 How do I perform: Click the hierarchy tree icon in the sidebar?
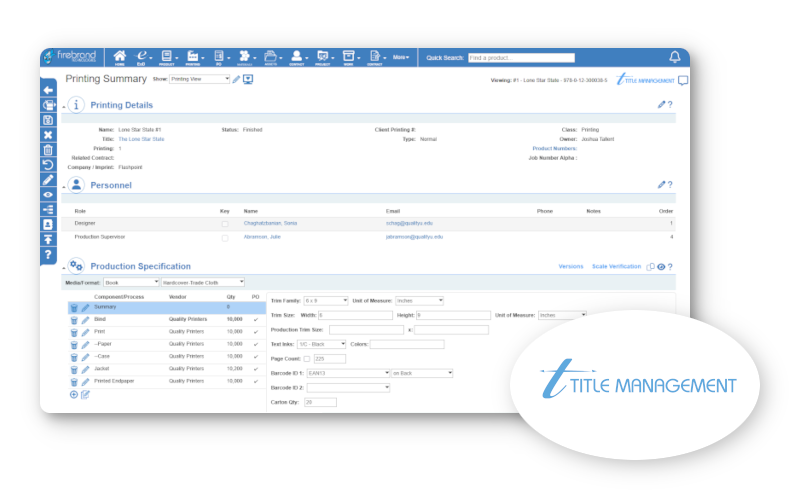48,210
